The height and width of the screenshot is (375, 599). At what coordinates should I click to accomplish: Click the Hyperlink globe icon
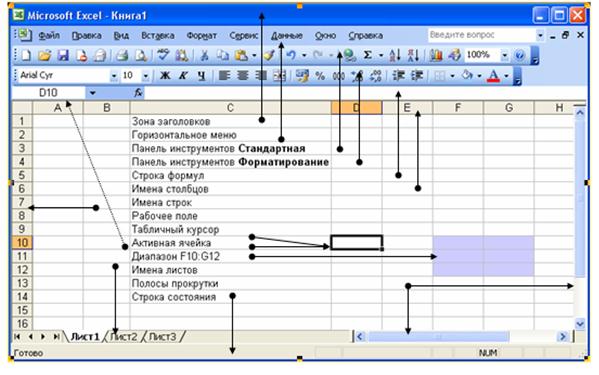coord(350,56)
